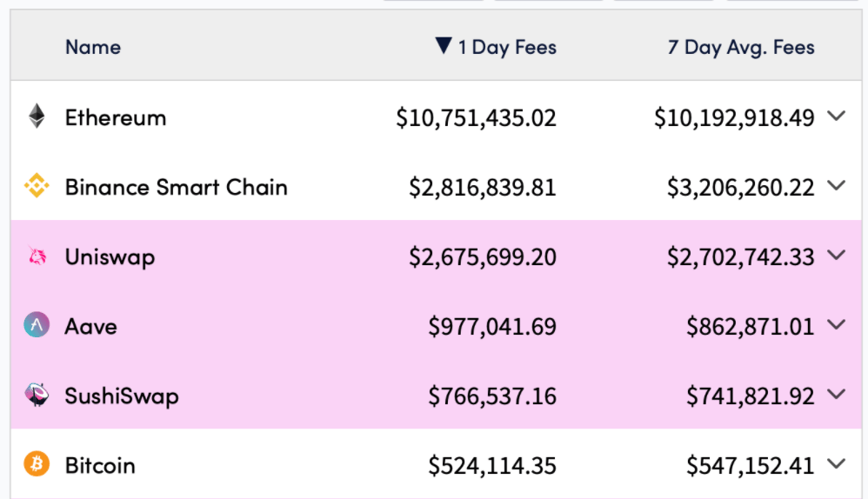Expand the Bitcoin row chevron

coord(837,463)
